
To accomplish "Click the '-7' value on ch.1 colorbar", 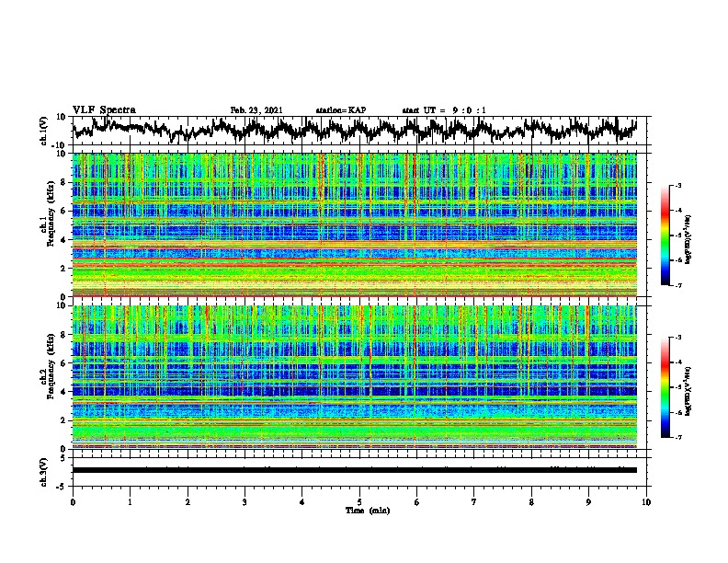I will point(677,286).
